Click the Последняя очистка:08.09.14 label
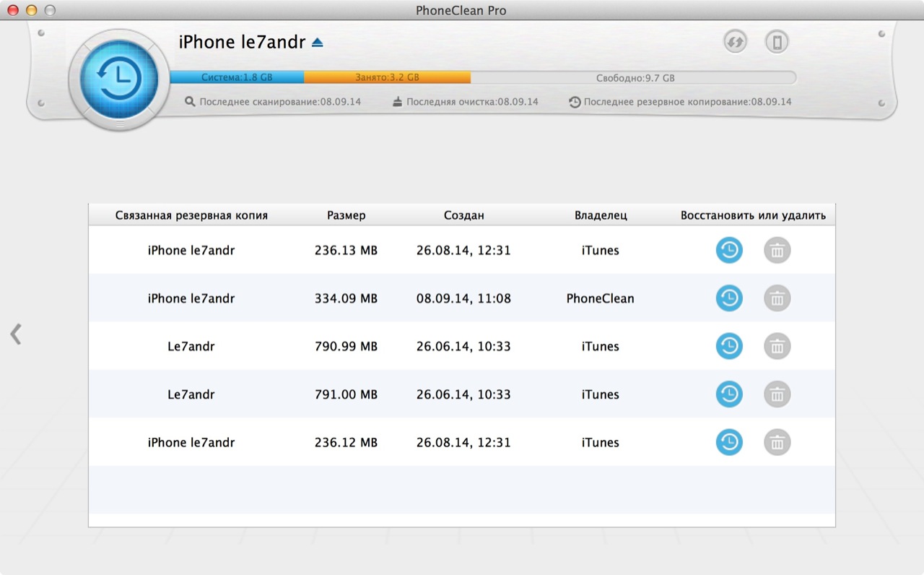This screenshot has height=575, width=924. point(472,102)
